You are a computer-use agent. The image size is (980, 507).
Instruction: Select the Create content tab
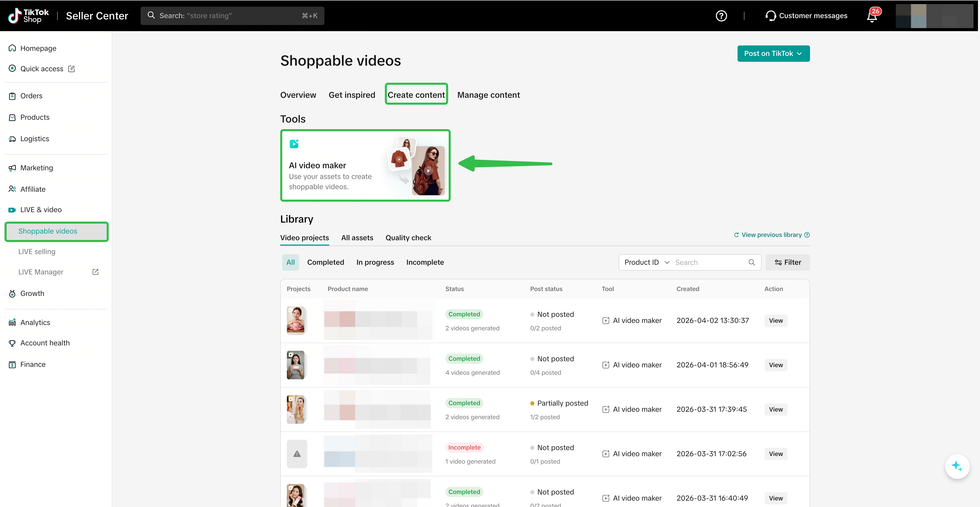(x=416, y=95)
